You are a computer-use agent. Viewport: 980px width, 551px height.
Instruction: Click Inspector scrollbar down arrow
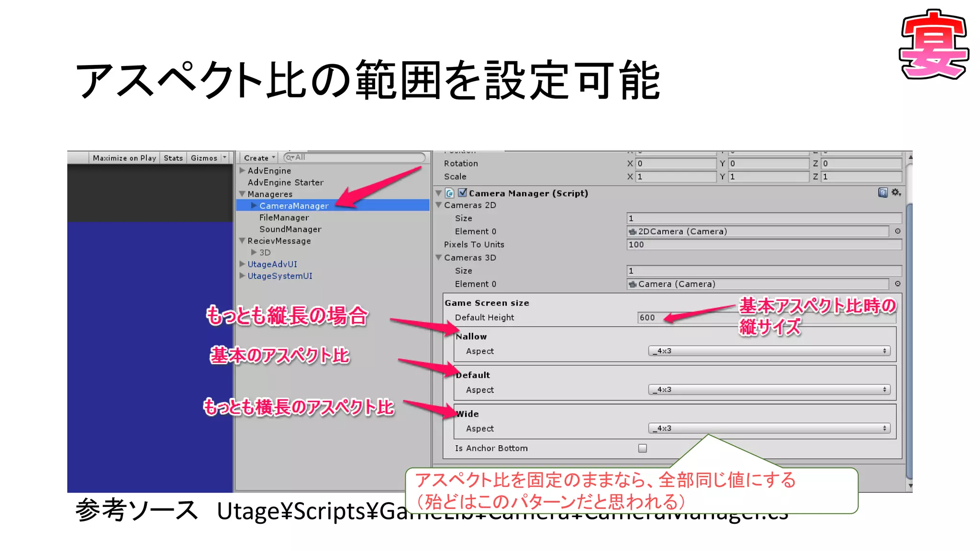point(910,486)
